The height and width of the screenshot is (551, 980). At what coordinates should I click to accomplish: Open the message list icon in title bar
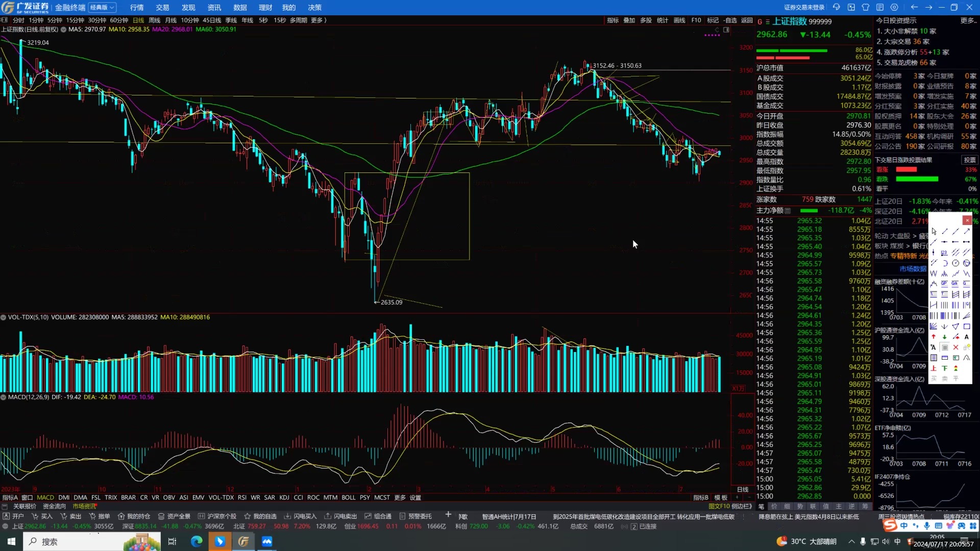tap(879, 7)
